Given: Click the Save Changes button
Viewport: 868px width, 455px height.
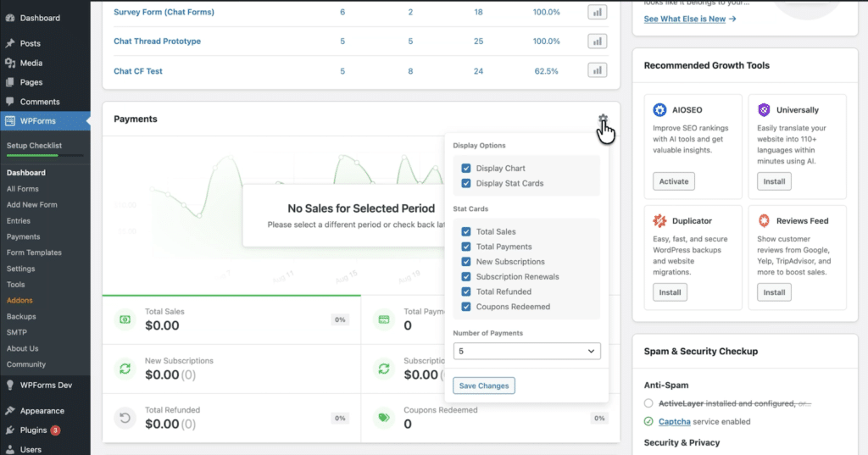Looking at the screenshot, I should [x=484, y=386].
